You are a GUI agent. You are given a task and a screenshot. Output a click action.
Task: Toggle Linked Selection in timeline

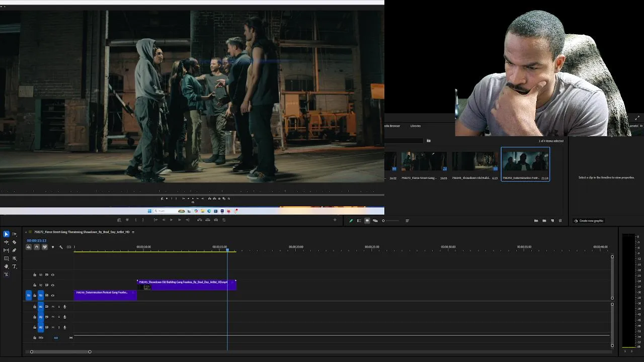pyautogui.click(x=45, y=247)
